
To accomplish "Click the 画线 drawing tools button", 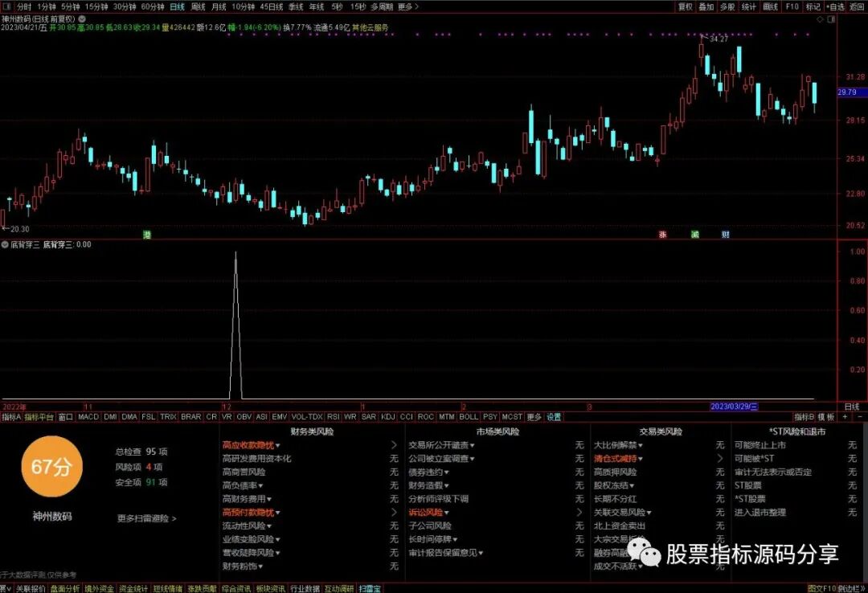I will (770, 6).
